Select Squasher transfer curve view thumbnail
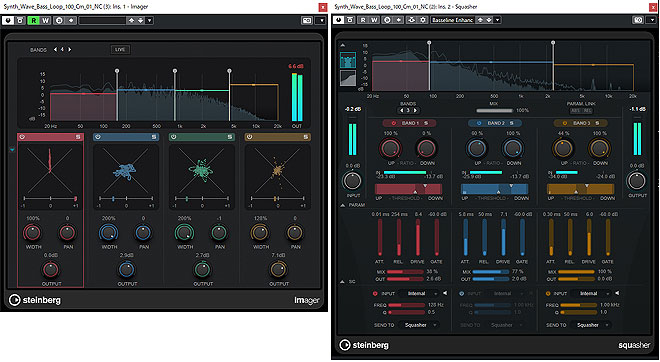This screenshot has width=660, height=362. pos(348,78)
